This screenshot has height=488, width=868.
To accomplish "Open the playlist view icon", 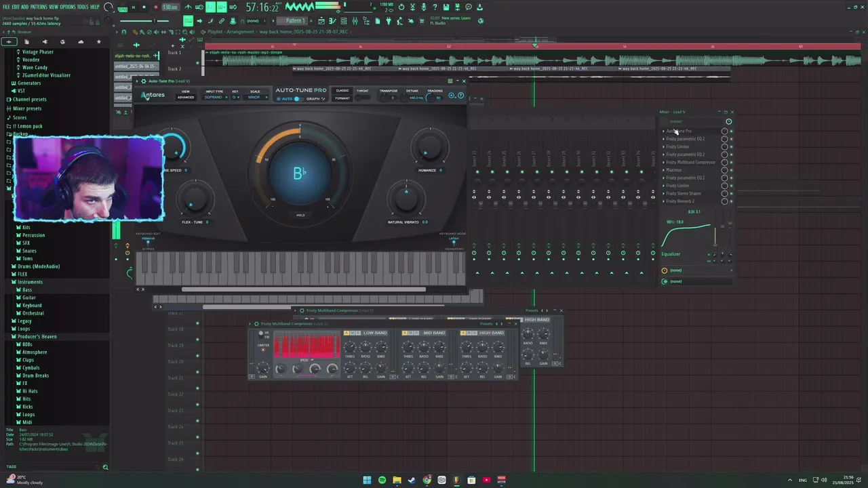I will click(x=322, y=21).
